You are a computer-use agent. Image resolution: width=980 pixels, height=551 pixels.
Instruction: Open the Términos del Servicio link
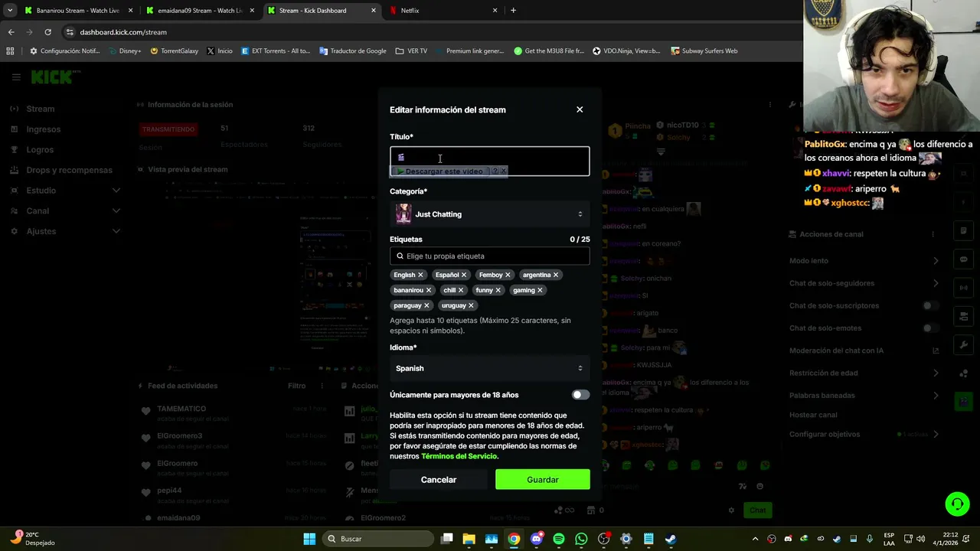click(x=459, y=456)
